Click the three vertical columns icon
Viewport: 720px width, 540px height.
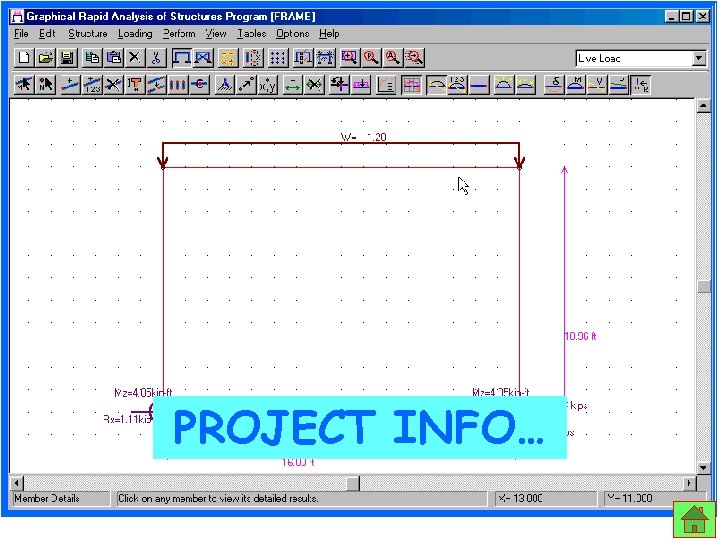178,85
